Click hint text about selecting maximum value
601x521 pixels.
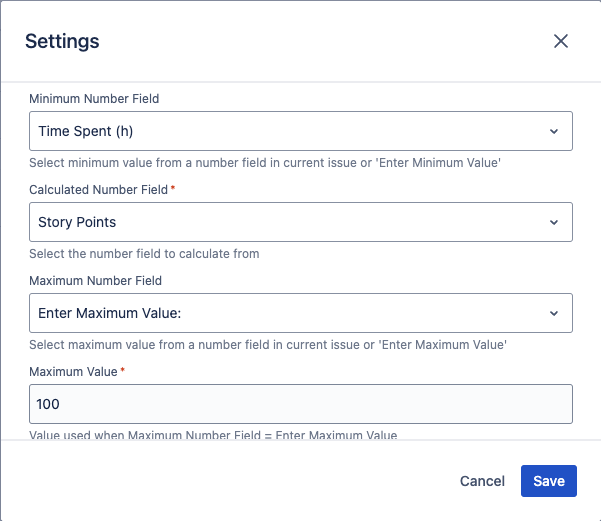[268, 345]
